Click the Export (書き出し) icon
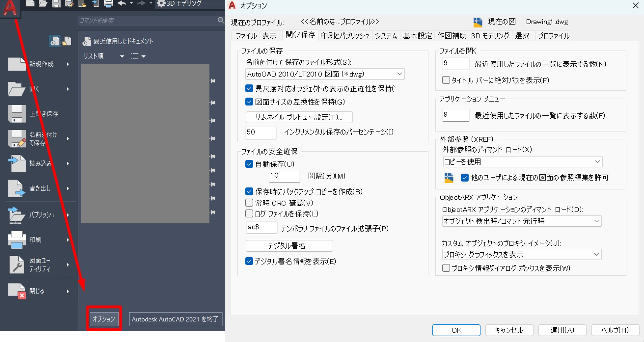 click(x=17, y=188)
